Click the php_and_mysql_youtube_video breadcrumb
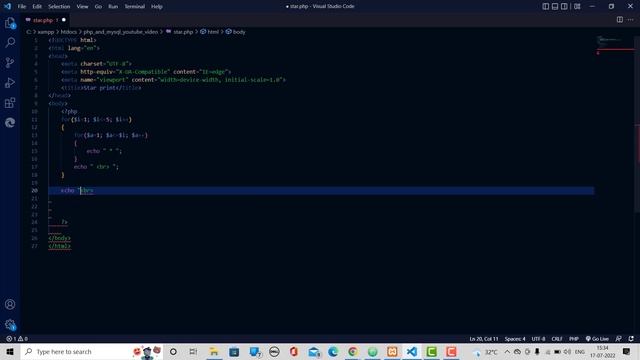 [x=120, y=32]
